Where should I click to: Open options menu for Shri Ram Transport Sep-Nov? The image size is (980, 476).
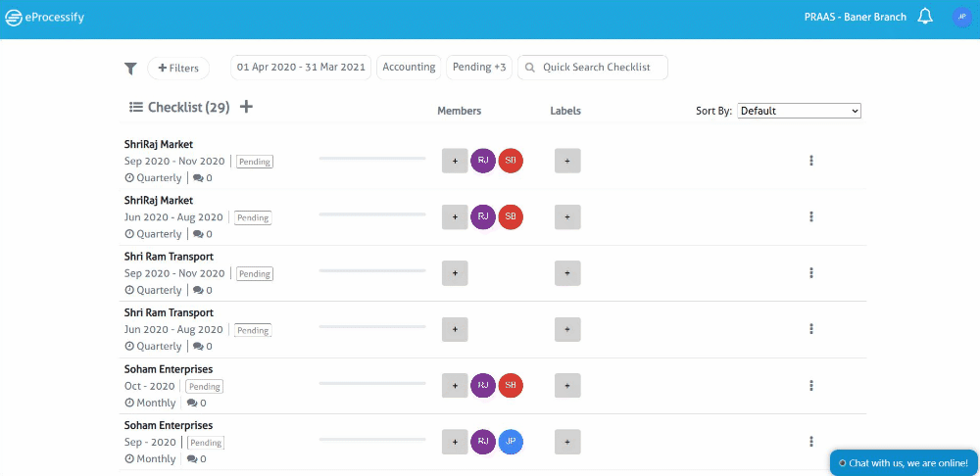pyautogui.click(x=811, y=273)
